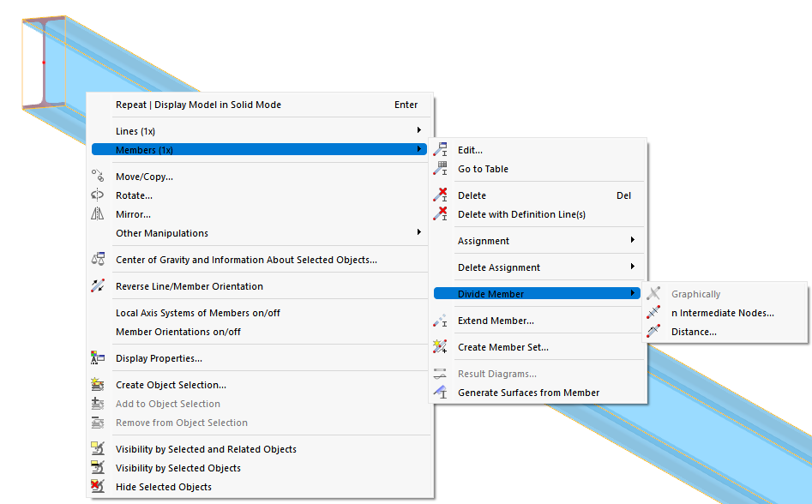Image resolution: width=812 pixels, height=504 pixels.
Task: Expand the Divide Member submenu arrow
Action: (632, 293)
